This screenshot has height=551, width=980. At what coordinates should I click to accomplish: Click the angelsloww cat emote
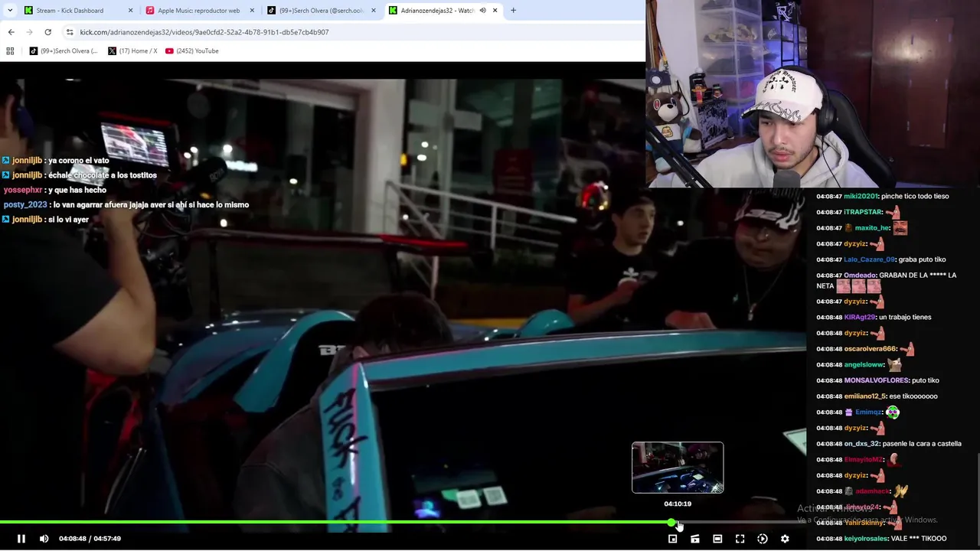pyautogui.click(x=894, y=364)
